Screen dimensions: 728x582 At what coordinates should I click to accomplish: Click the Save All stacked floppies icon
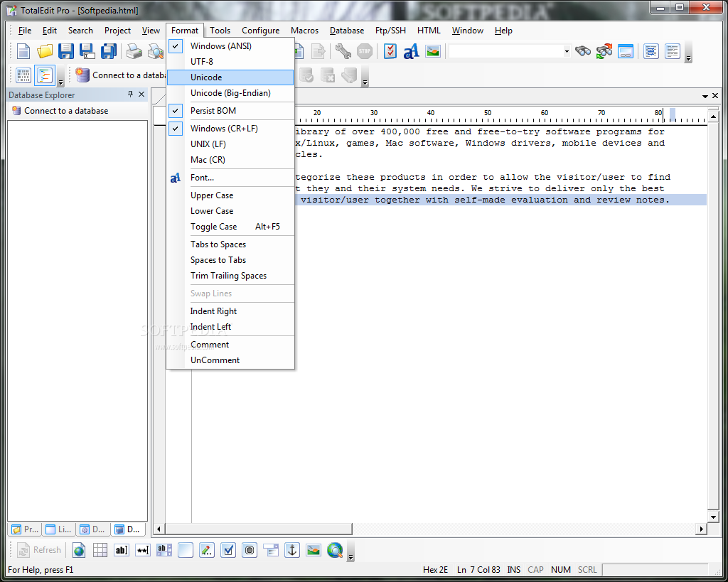pyautogui.click(x=109, y=51)
